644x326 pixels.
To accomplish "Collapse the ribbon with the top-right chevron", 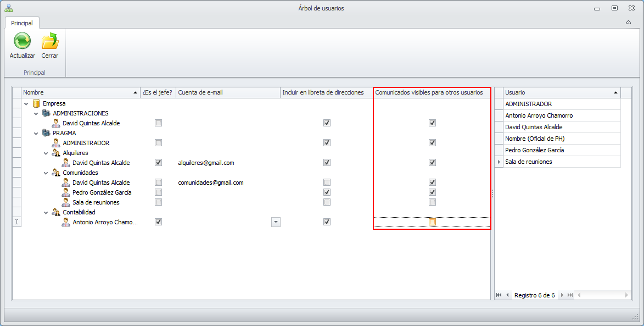I will (x=629, y=23).
